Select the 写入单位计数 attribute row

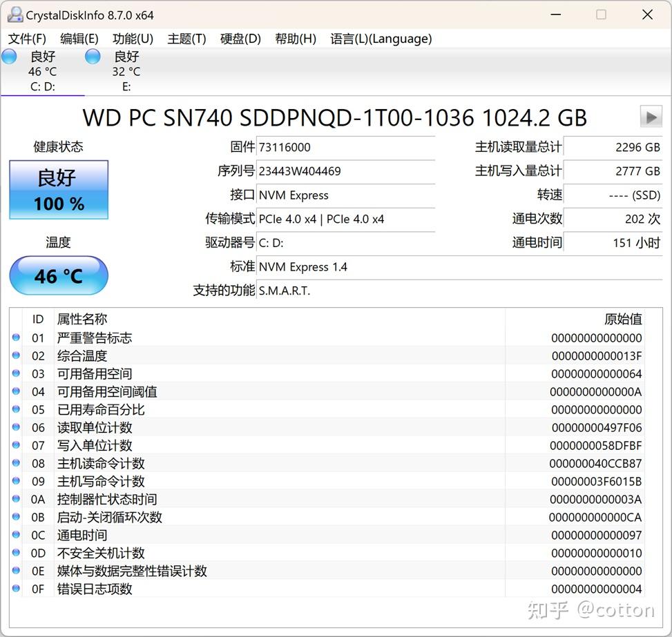tap(327, 446)
